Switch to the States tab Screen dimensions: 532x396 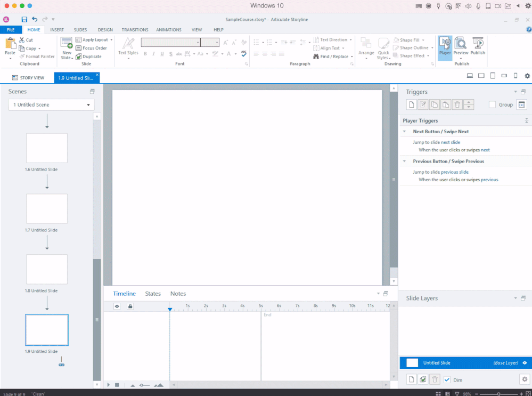tap(153, 294)
